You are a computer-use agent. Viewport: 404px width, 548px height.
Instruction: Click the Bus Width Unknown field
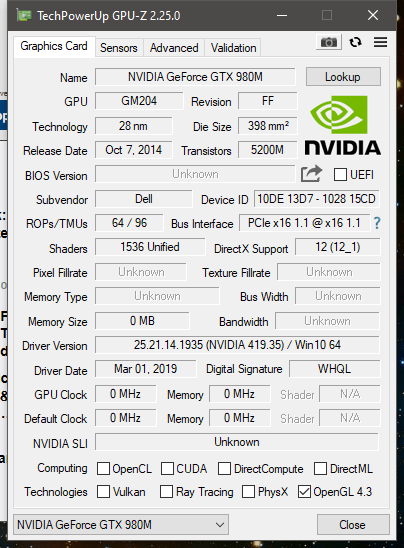click(338, 296)
